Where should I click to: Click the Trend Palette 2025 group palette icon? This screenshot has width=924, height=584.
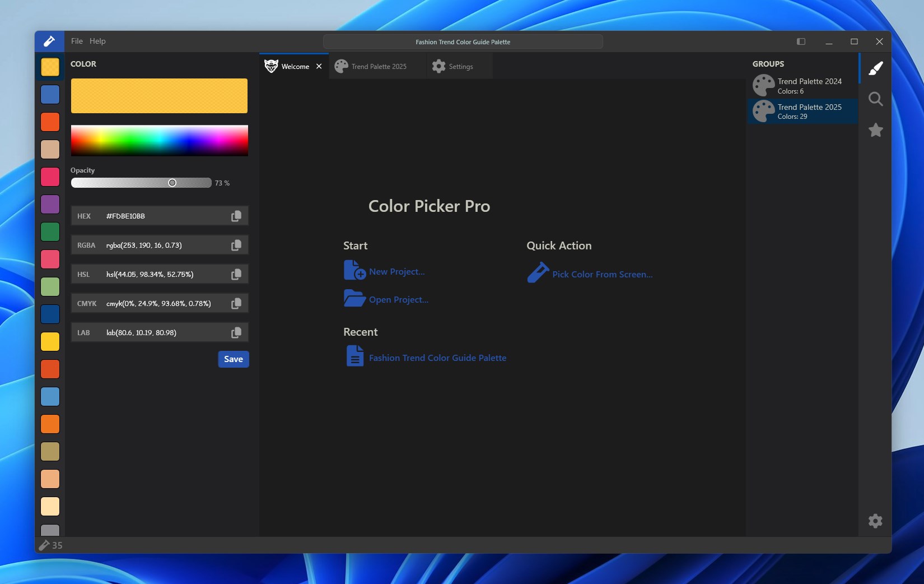[763, 111]
